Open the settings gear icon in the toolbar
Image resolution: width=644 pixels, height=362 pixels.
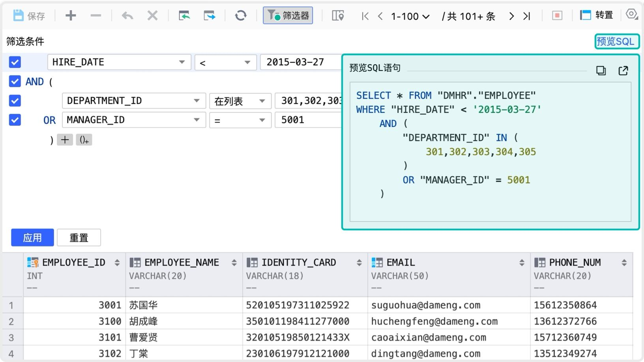[632, 15]
